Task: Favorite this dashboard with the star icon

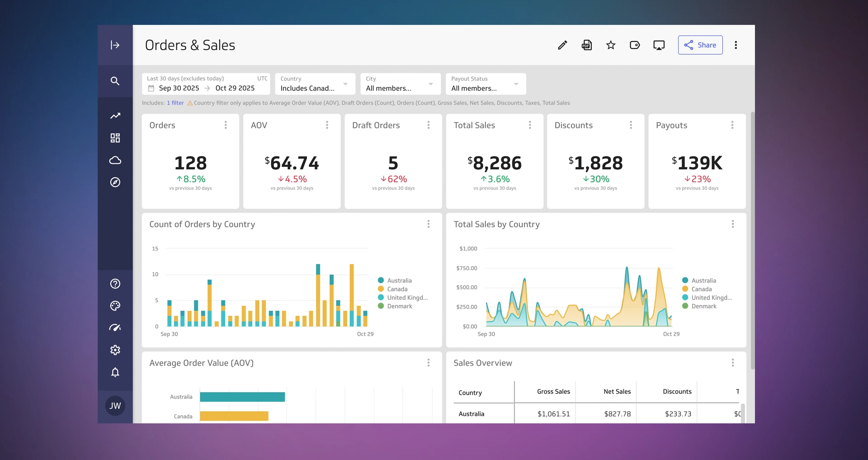Action: coord(610,45)
